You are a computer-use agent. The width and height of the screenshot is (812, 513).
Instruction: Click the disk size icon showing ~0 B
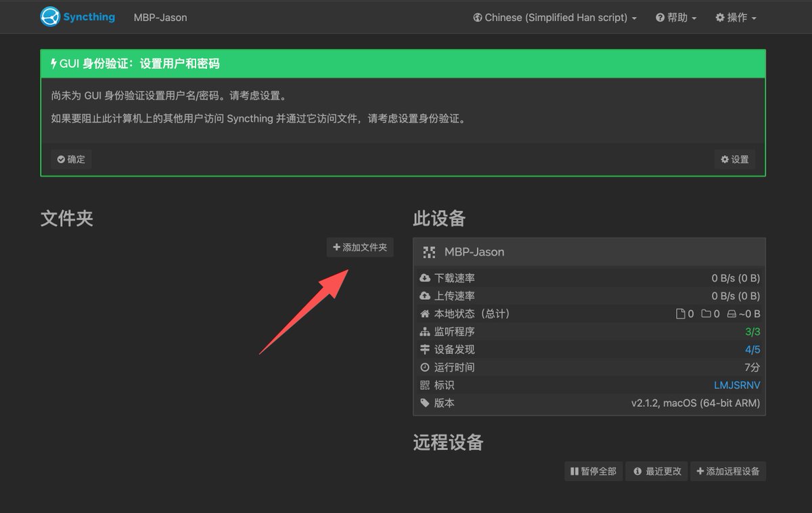point(731,313)
